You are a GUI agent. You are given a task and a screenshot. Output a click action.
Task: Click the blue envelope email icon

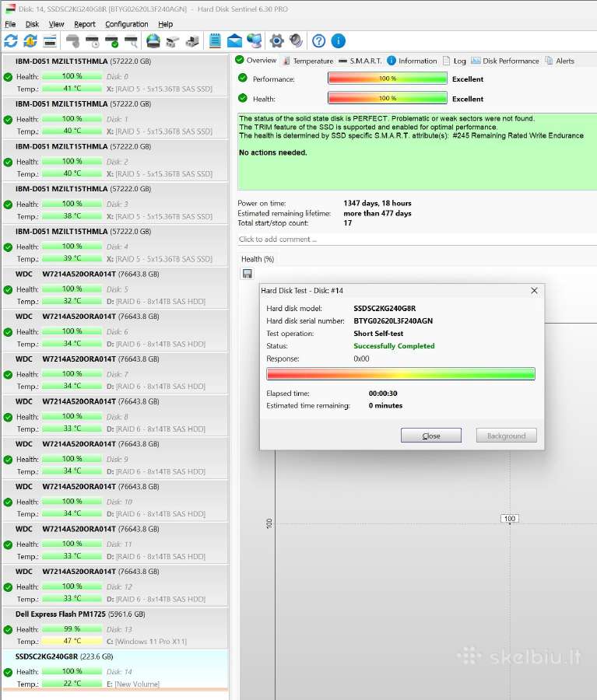click(x=234, y=41)
